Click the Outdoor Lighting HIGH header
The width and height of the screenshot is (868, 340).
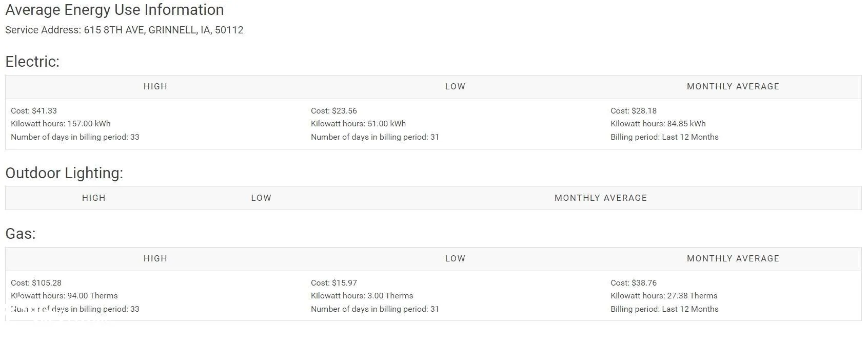click(x=94, y=198)
